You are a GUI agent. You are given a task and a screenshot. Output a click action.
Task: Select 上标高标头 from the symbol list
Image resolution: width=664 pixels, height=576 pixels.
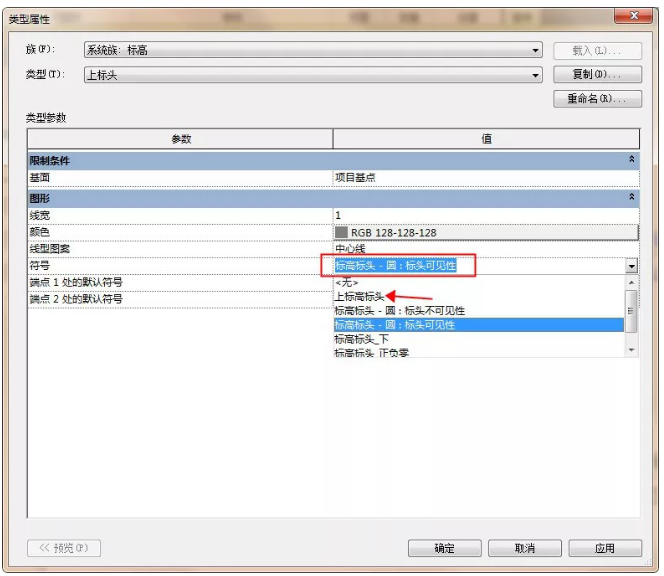360,297
